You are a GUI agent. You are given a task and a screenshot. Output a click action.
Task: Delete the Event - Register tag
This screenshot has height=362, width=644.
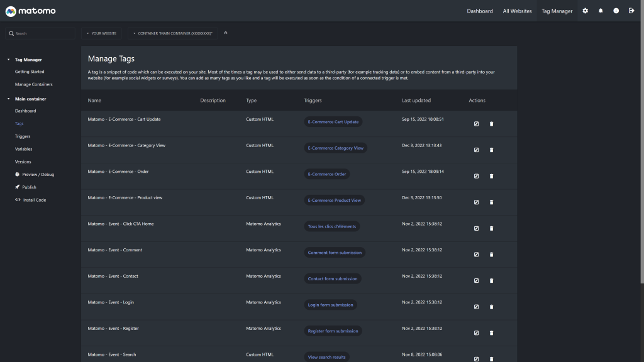tap(492, 333)
